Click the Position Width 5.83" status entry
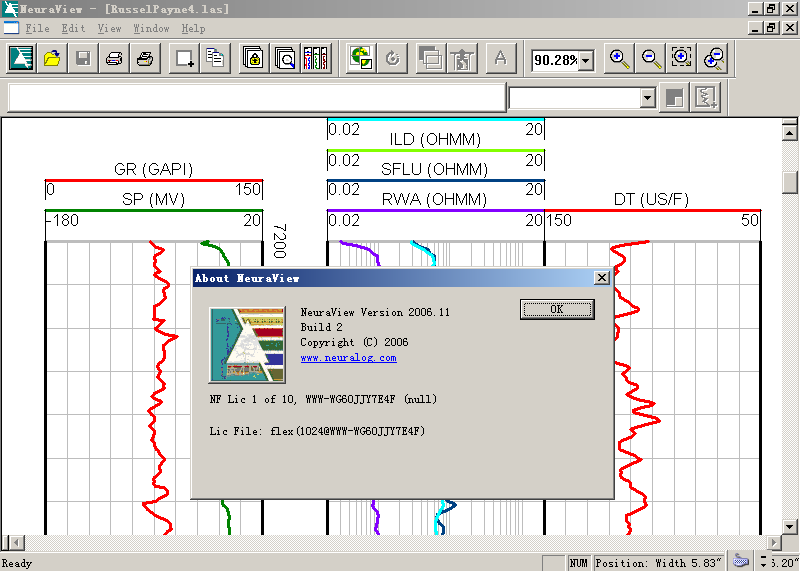Screen dimensions: 800x571 [x=659, y=563]
